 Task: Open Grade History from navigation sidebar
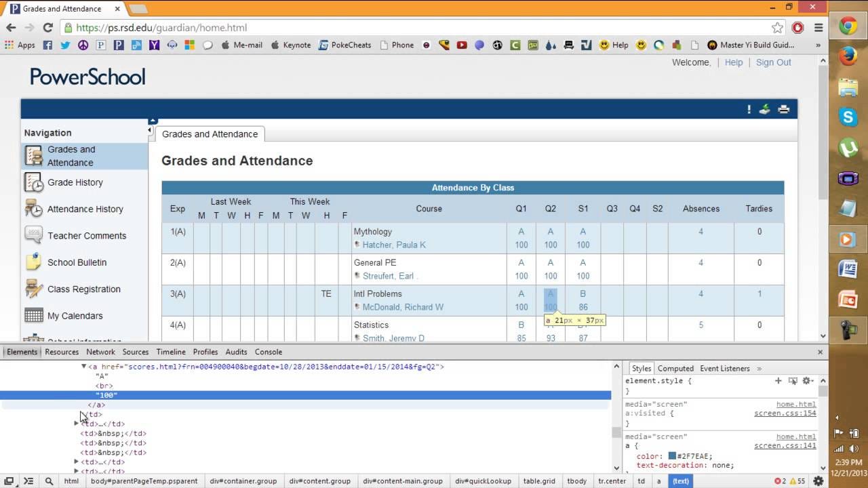(x=75, y=182)
